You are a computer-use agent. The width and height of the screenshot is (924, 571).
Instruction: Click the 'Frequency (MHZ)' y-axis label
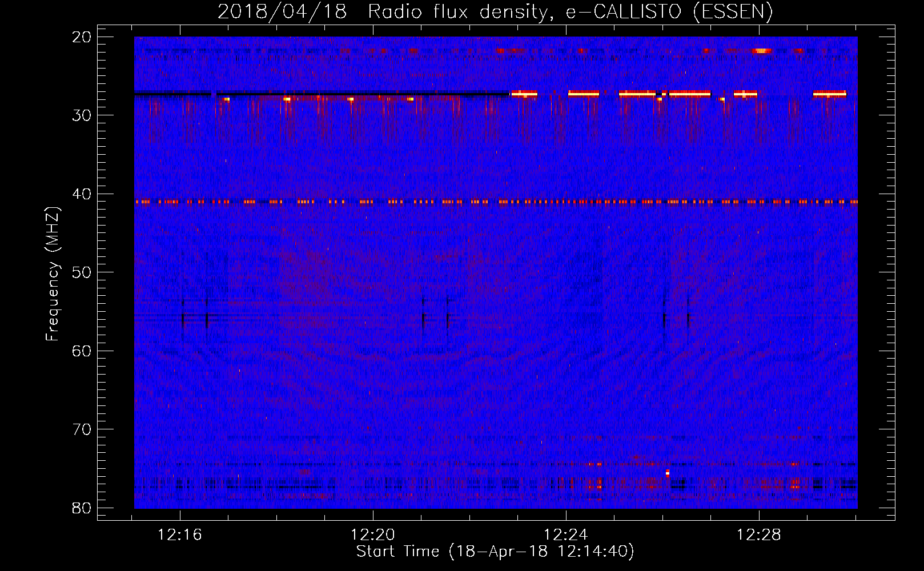53,274
